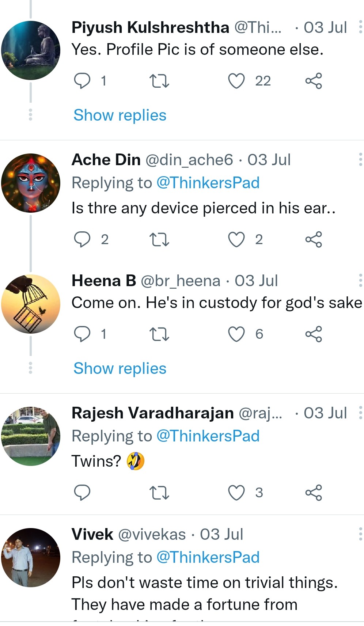Reply to Piyush Kulshreshtha's tweet
The height and width of the screenshot is (626, 364).
pos(82,81)
